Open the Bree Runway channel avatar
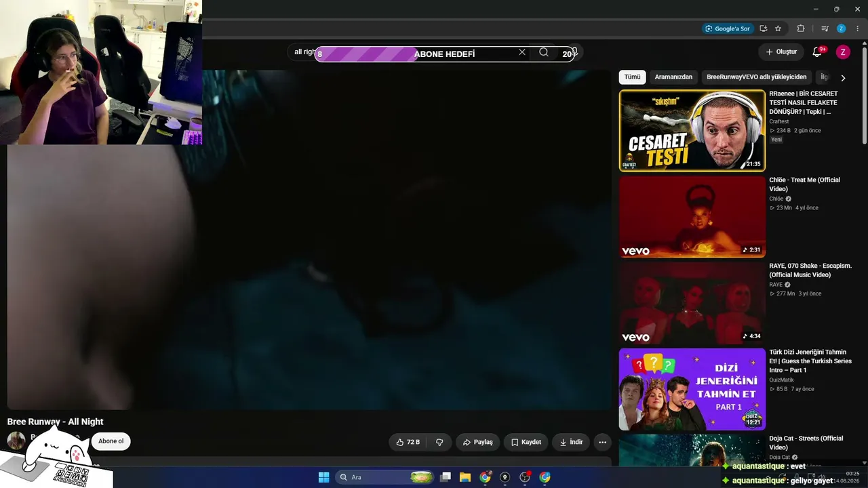This screenshot has height=488, width=868. [16, 441]
